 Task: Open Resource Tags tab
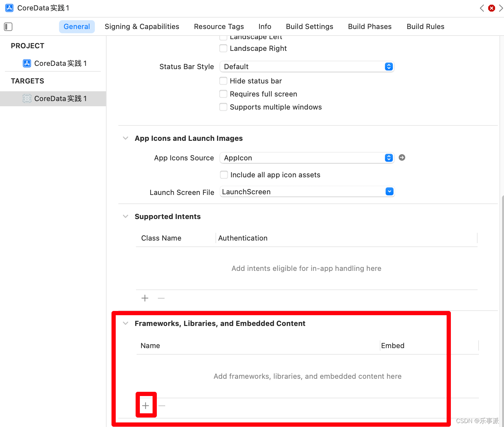(x=219, y=27)
